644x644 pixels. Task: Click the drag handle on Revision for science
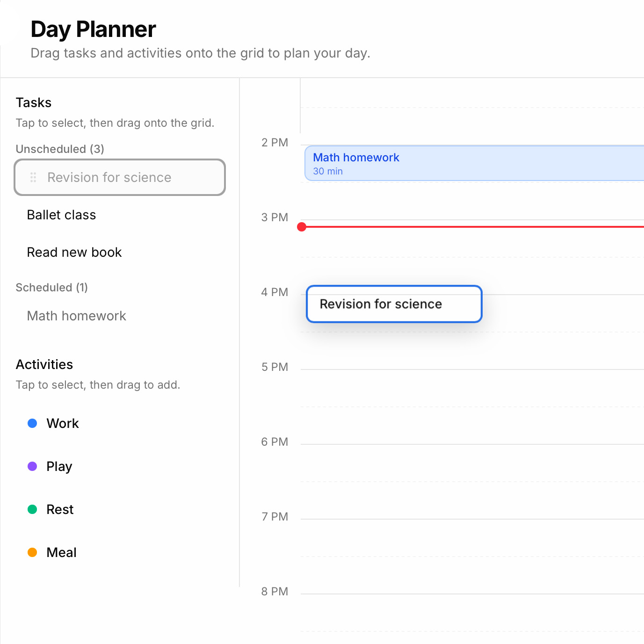[33, 178]
